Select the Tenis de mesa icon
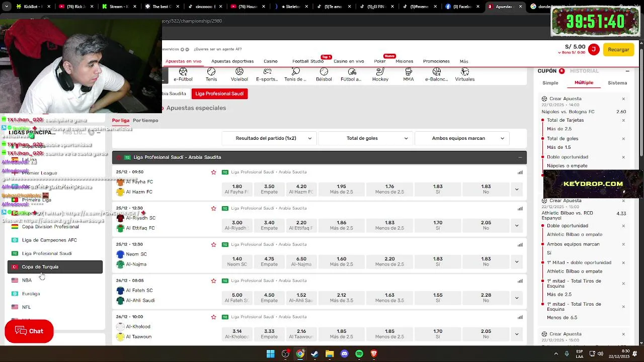The width and height of the screenshot is (644, 362). click(295, 75)
